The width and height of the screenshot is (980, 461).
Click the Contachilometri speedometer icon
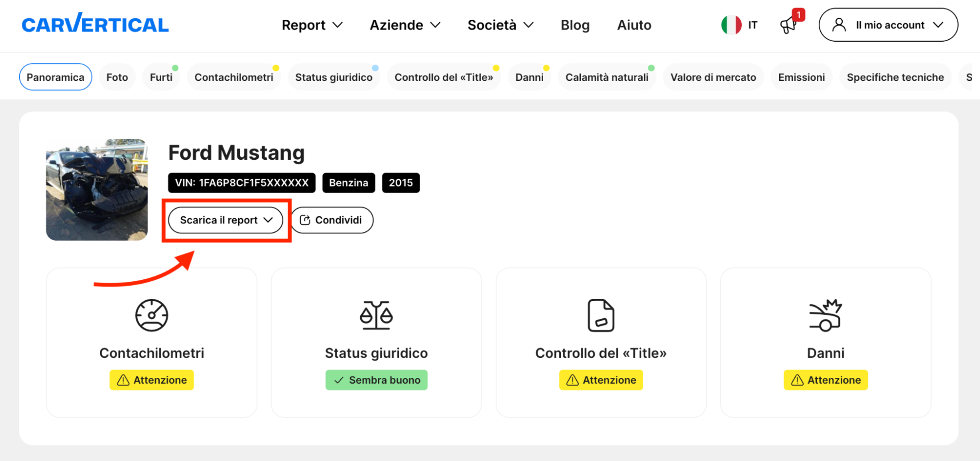151,315
